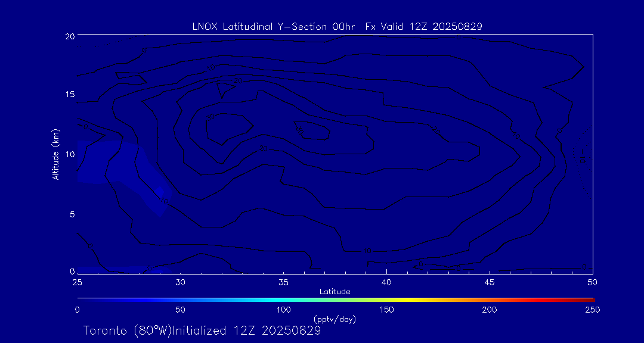Click the rainbow color scale bar
644x343 pixels.
tap(336, 300)
